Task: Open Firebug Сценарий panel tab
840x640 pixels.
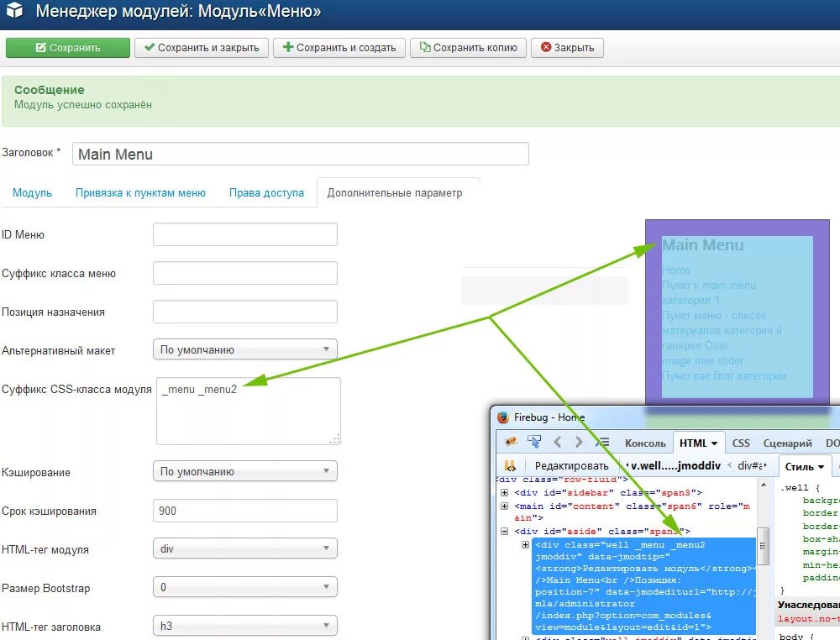Action: click(x=788, y=443)
